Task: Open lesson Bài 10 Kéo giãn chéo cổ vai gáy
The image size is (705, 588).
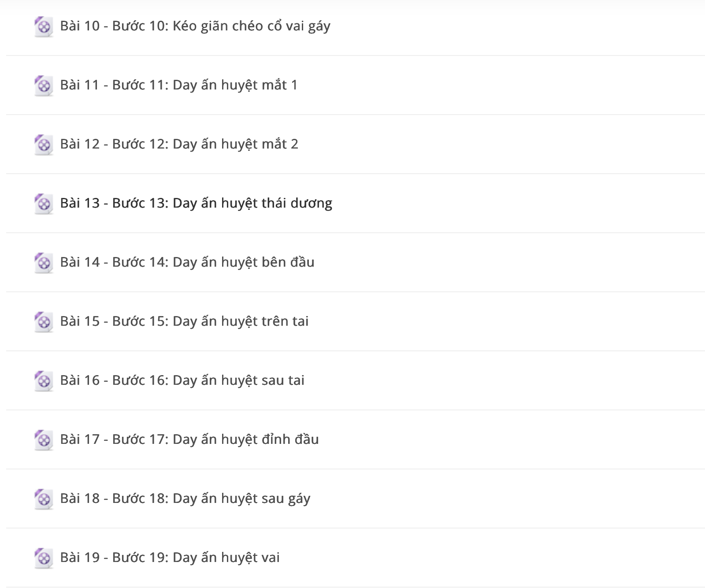Action: [x=195, y=26]
